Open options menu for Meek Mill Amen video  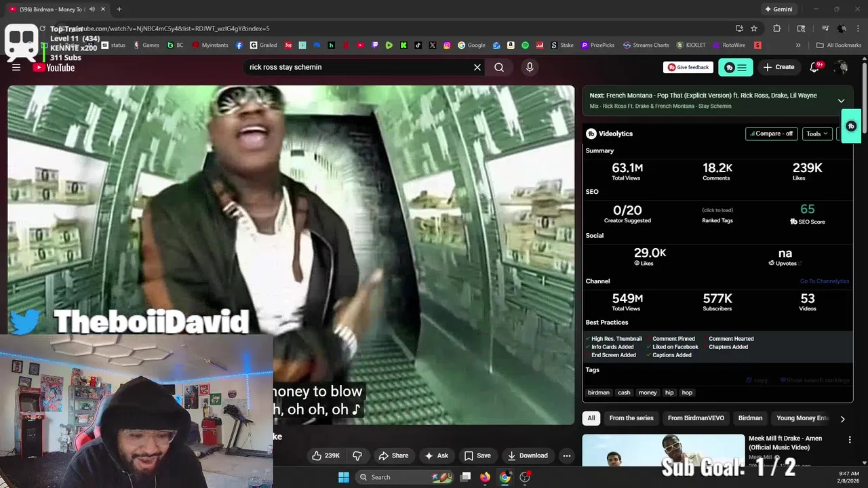pos(850,440)
